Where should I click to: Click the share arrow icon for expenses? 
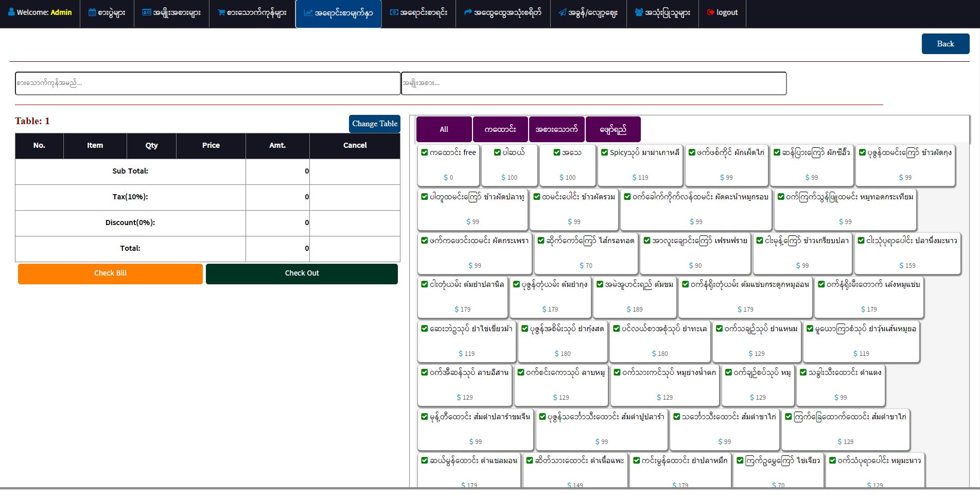pyautogui.click(x=468, y=12)
